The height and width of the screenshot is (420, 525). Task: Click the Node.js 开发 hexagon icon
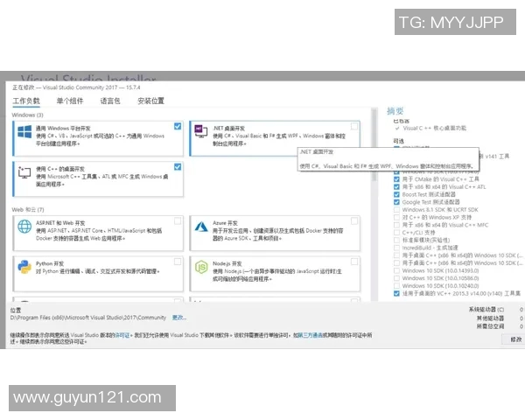click(x=201, y=267)
